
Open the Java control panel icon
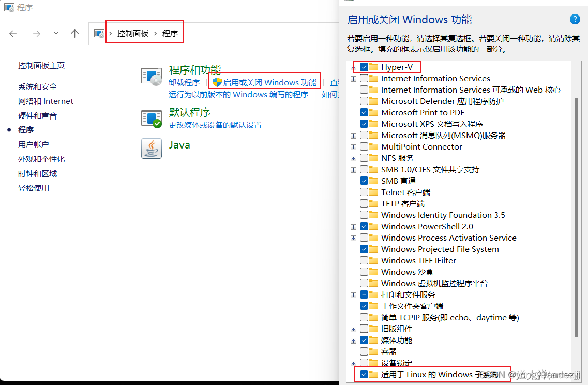coord(152,149)
